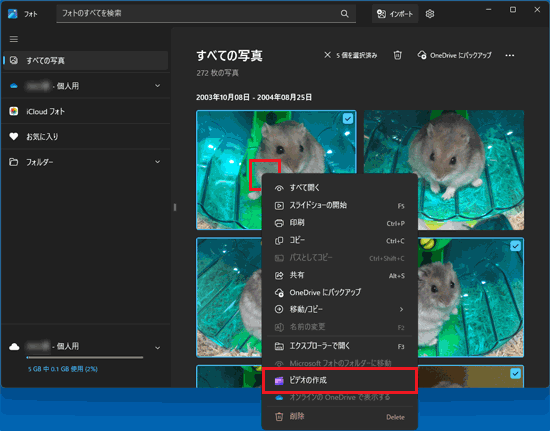The image size is (550, 431).
Task: Click the slideshow icon in the context menu
Action: (279, 206)
